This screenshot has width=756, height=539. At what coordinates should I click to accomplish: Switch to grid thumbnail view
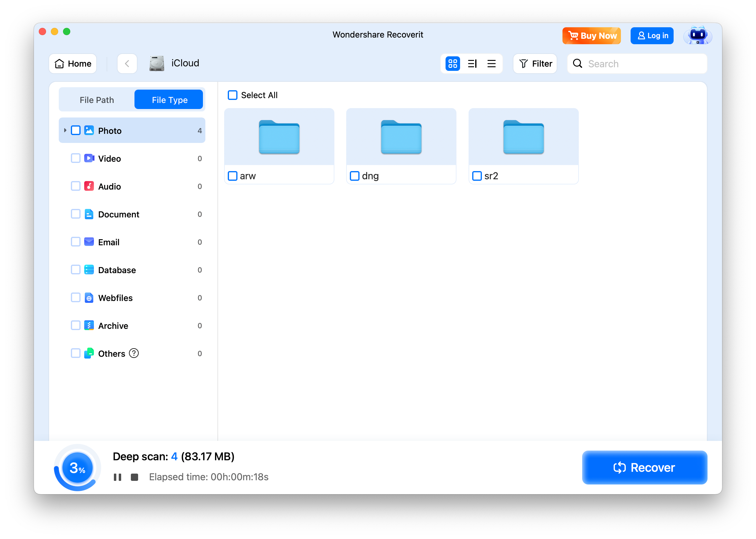pyautogui.click(x=453, y=63)
